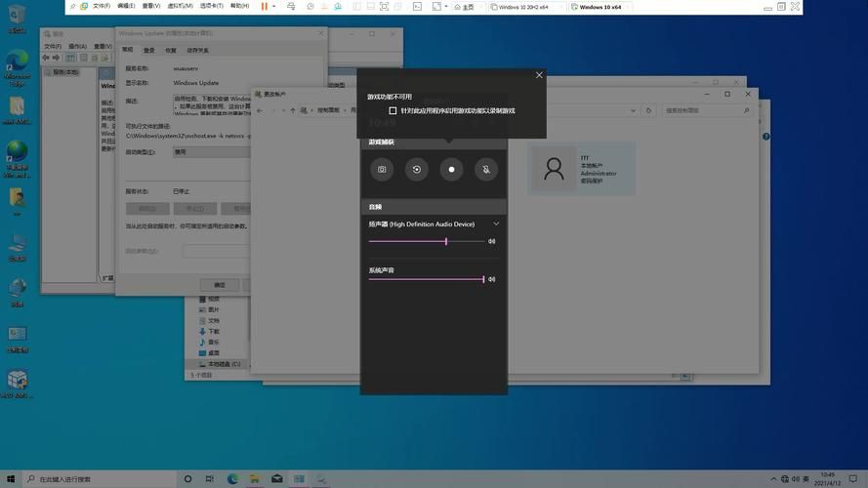Click the taskbar clock and date
The height and width of the screenshot is (488, 868).
tap(828, 479)
